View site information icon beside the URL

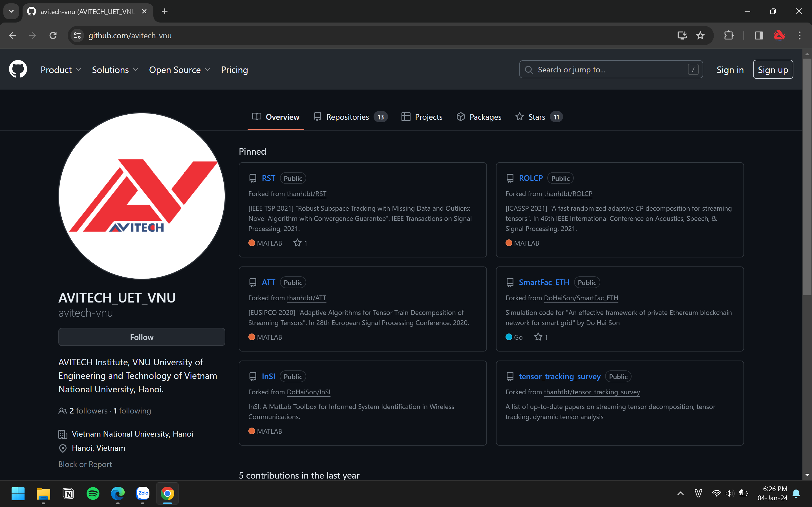77,35
